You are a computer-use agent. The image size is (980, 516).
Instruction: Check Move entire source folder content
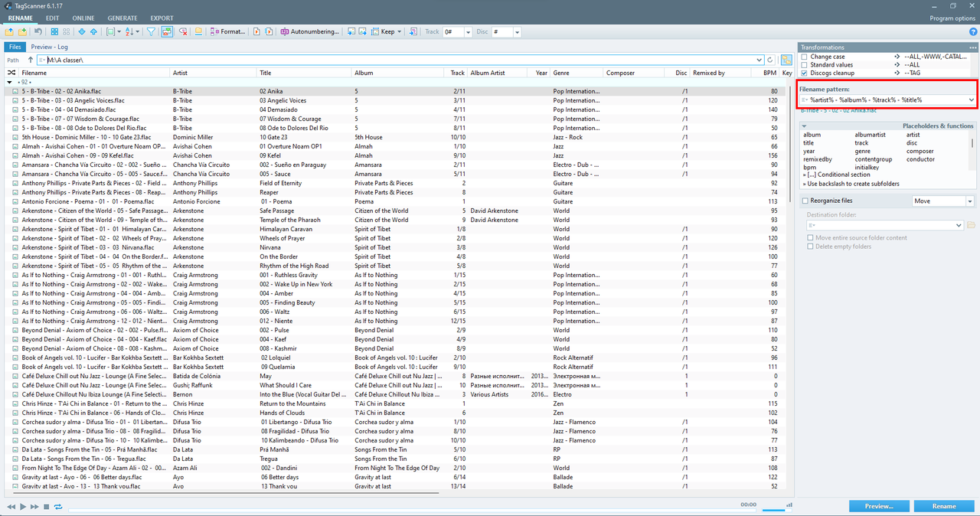click(x=810, y=237)
